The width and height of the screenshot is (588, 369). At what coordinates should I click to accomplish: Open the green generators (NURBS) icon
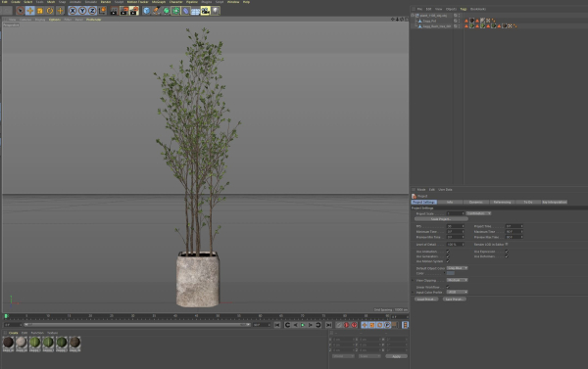pyautogui.click(x=167, y=11)
